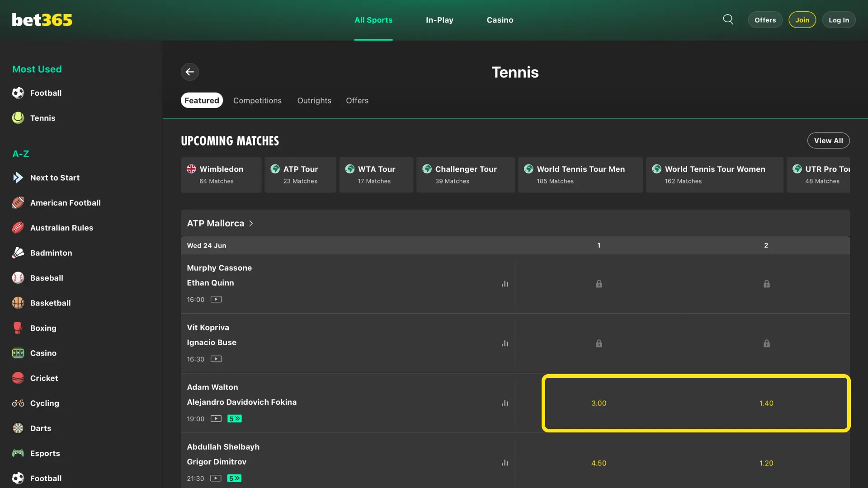The height and width of the screenshot is (488, 868).
Task: Open Wimbledon 64 Matches card
Action: 221,175
